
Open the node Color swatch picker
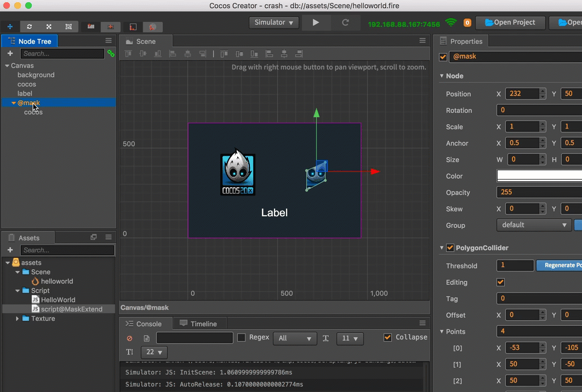coord(539,176)
